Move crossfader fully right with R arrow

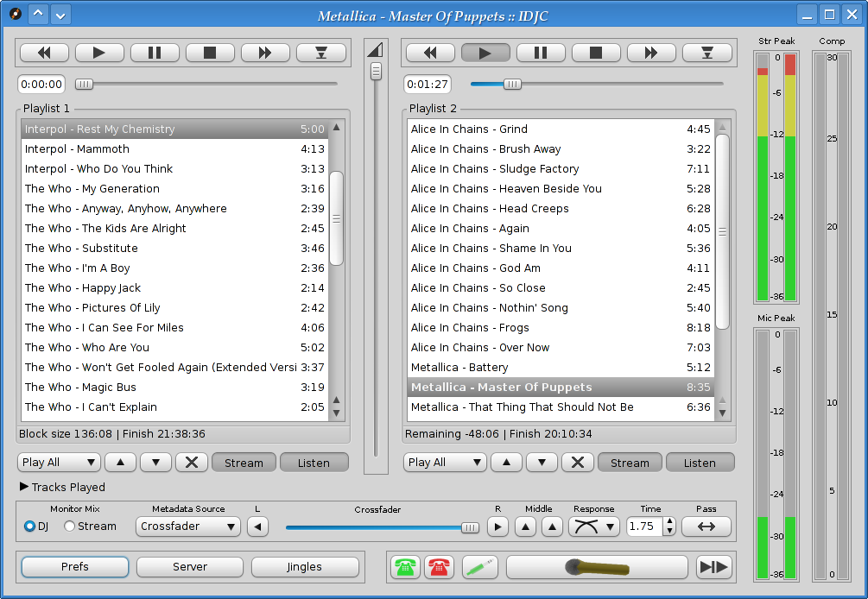pos(497,526)
